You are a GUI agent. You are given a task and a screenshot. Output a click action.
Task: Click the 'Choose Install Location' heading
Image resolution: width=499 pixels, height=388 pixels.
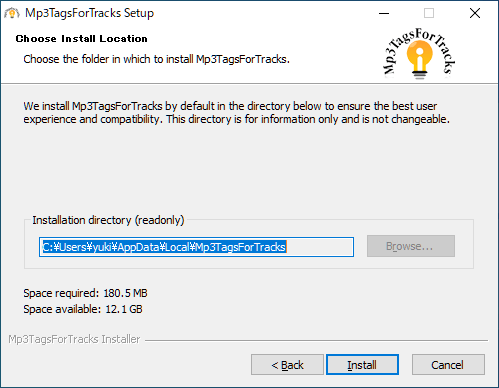[x=81, y=39]
